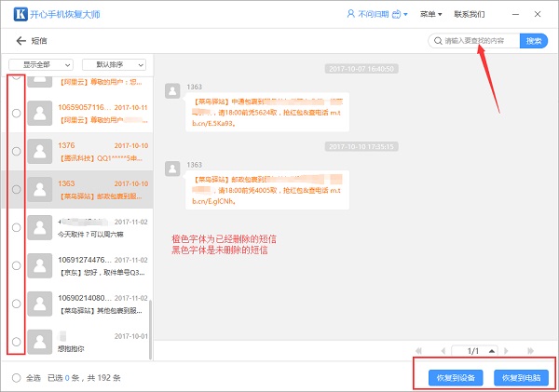This screenshot has height=392, width=559.
Task: Toggle the 全选 select-all option
Action: [x=16, y=377]
